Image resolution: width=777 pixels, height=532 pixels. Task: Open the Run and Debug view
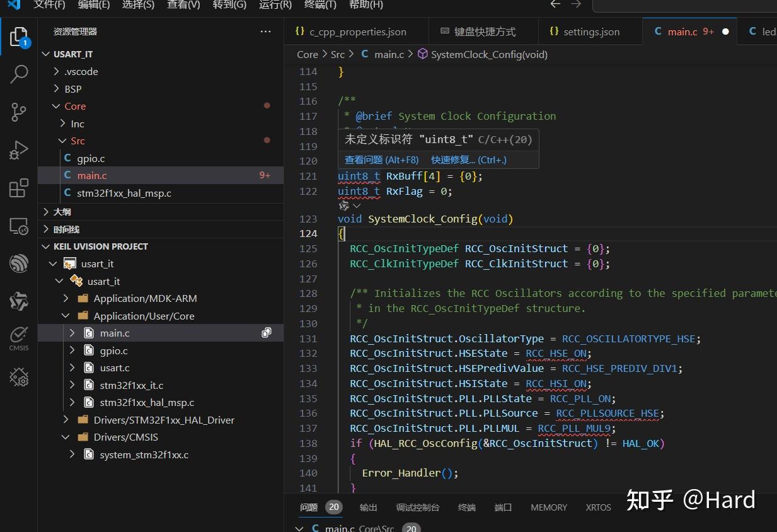pyautogui.click(x=18, y=150)
